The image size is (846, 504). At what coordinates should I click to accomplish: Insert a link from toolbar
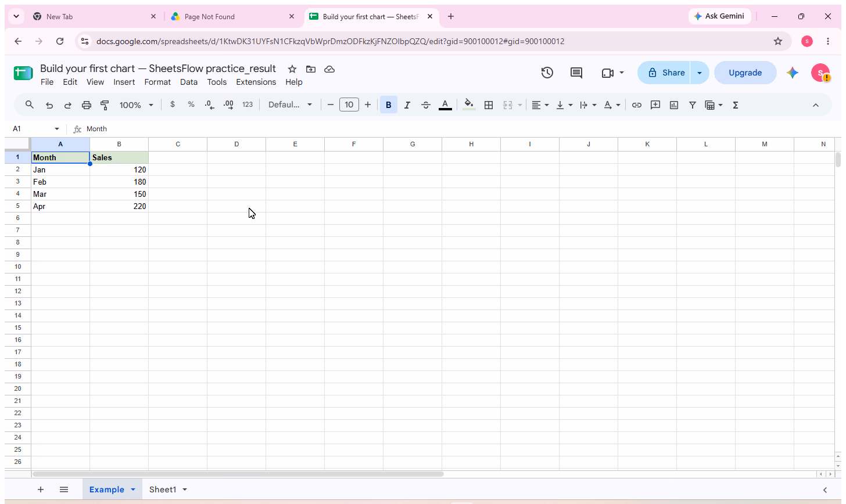[x=637, y=105]
